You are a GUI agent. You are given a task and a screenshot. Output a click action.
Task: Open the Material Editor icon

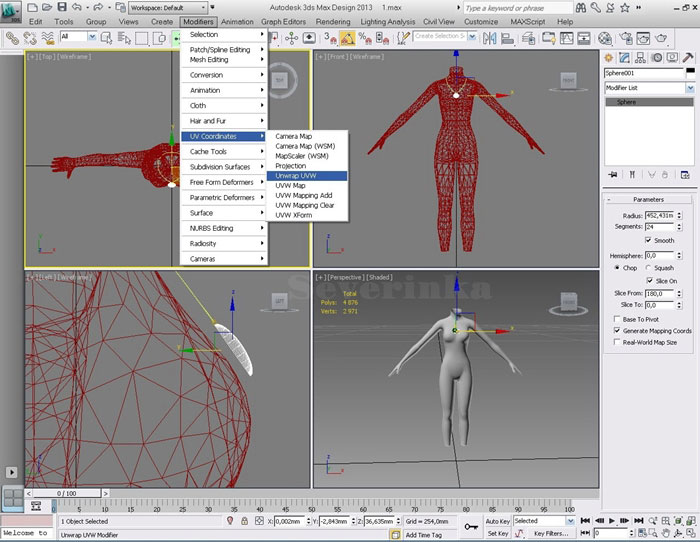click(x=605, y=38)
